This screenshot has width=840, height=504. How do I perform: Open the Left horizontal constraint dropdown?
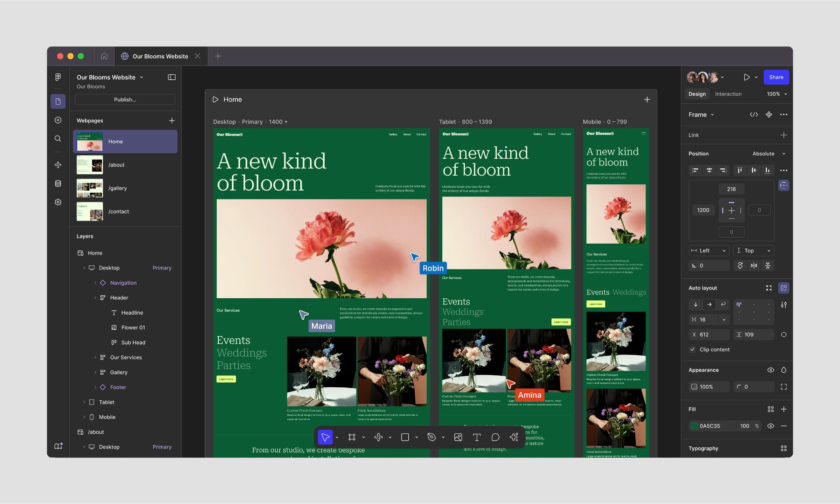pos(709,251)
